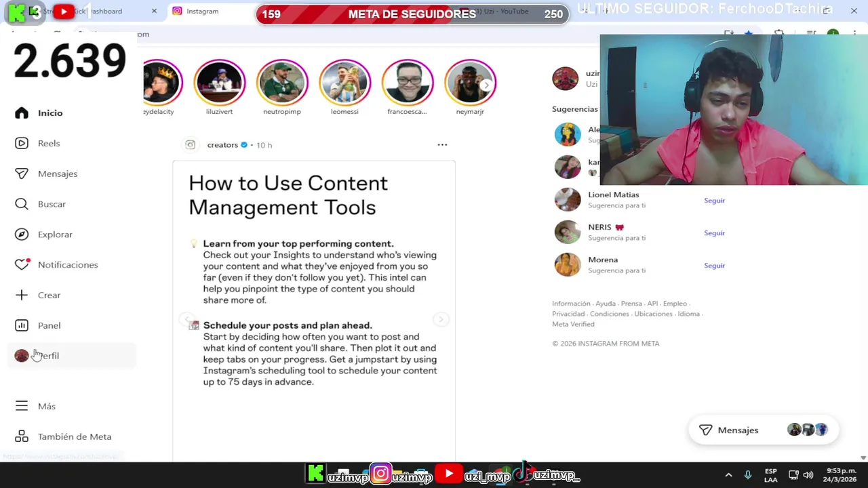Advance stories with the right arrow
The height and width of the screenshot is (488, 868).
486,85
